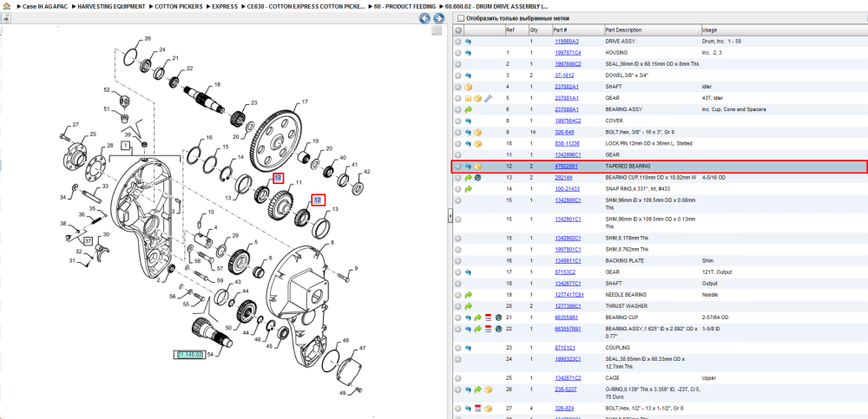This screenshot has width=868, height=419.
Task: Click the note icon in GEAR 43T row
Action: click(469, 98)
